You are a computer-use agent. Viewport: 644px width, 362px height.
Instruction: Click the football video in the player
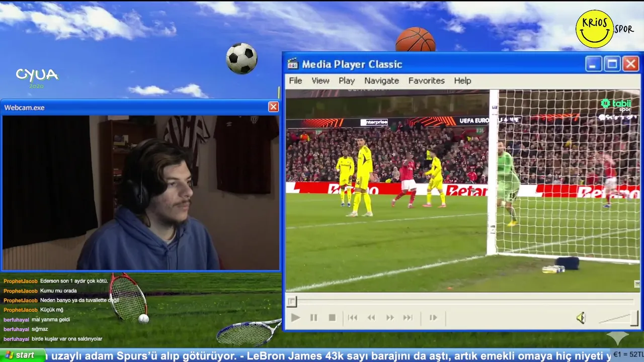click(x=463, y=191)
